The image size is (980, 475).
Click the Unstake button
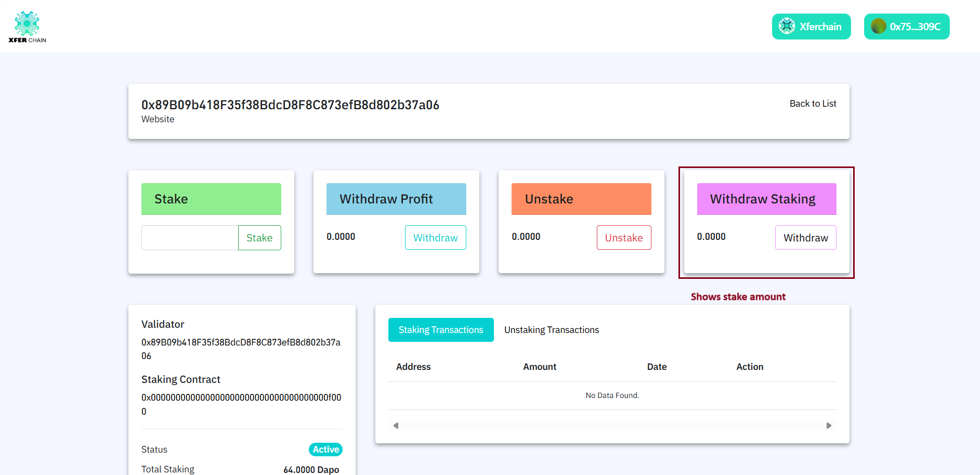point(624,237)
